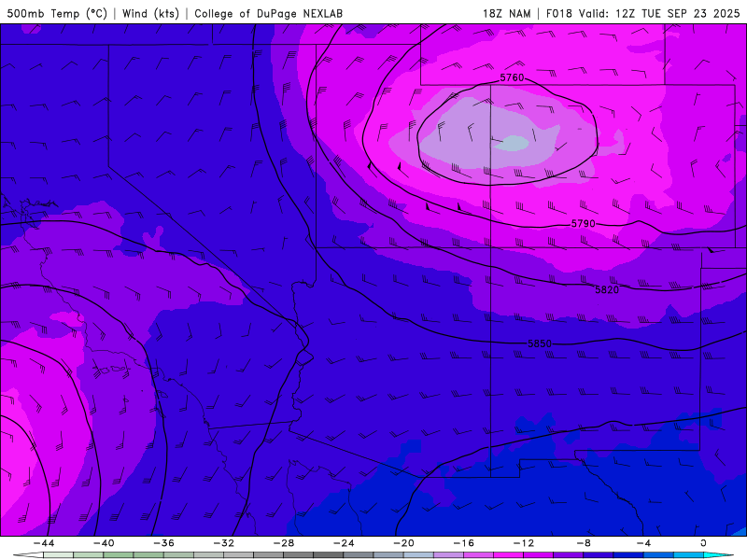Image resolution: width=747 pixels, height=560 pixels.
Task: Click the -36 color scale label
Action: [164, 543]
